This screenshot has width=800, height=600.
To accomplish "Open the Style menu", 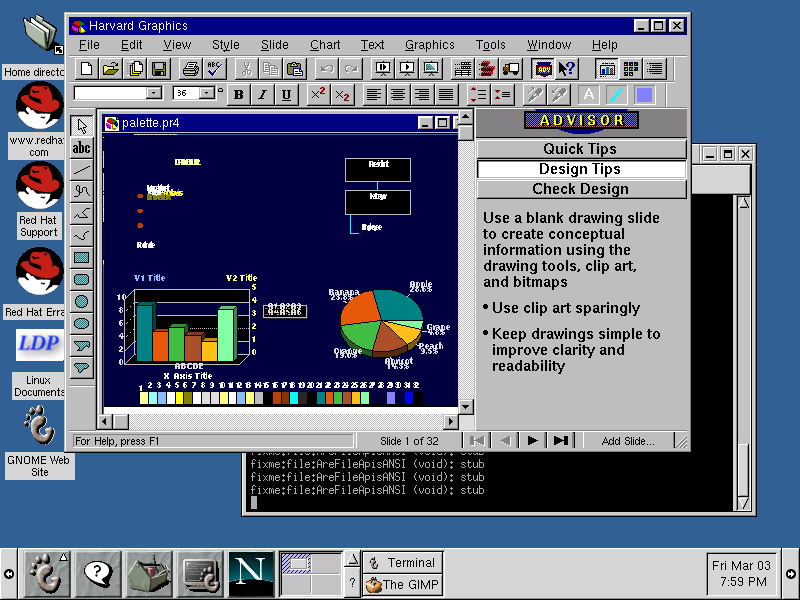I will click(226, 45).
